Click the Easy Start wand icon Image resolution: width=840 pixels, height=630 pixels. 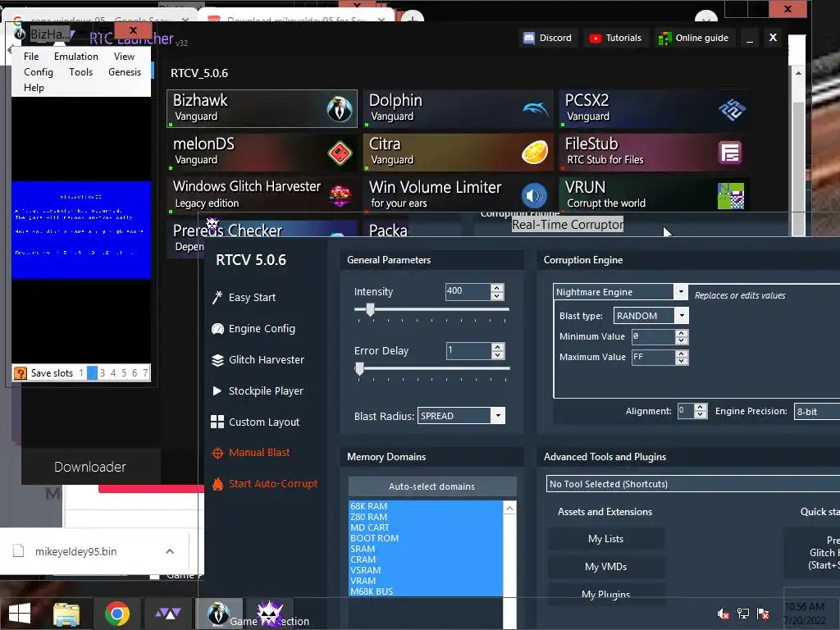click(x=217, y=297)
